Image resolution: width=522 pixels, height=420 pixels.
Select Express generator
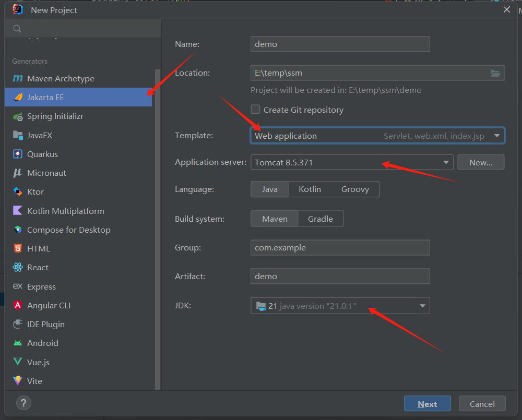[78, 286]
